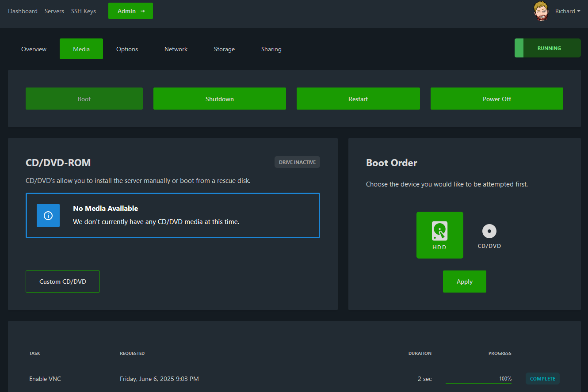Open the Richard user dropdown
The width and height of the screenshot is (588, 392).
coord(568,11)
